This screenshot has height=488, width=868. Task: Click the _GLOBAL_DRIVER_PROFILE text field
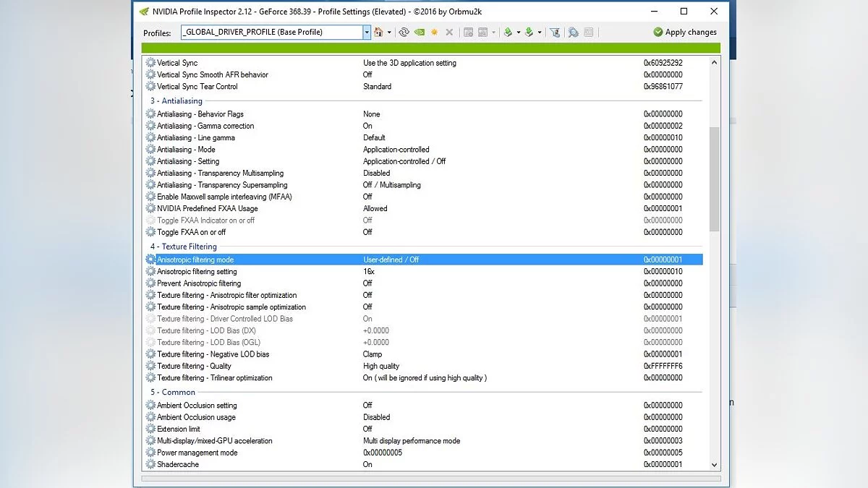[272, 32]
